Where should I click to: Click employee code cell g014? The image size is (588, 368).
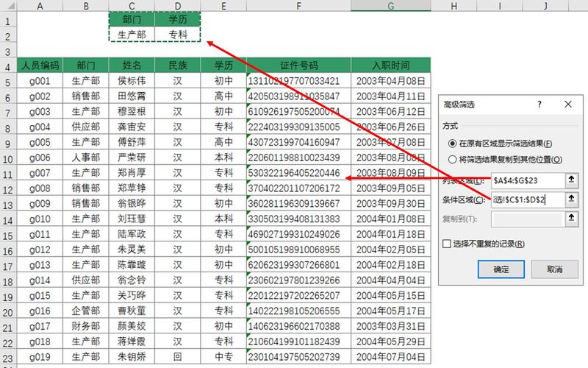point(40,280)
